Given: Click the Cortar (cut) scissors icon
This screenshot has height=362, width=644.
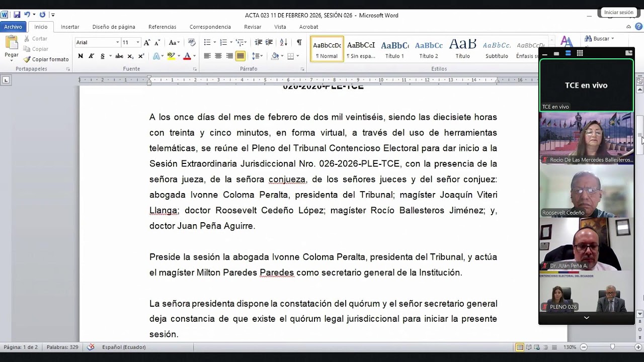Looking at the screenshot, I should [27, 39].
